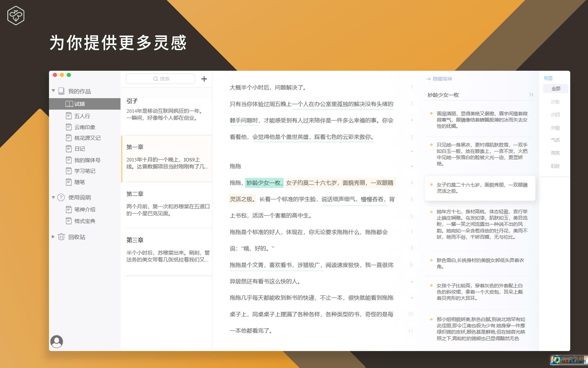Click the 隐藏笔神 link
Viewport: 588px width, 368px height.
[442, 79]
